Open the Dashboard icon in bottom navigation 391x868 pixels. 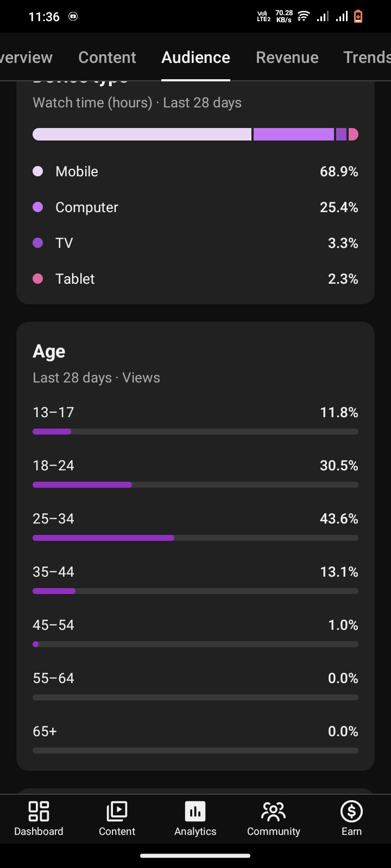(x=39, y=812)
